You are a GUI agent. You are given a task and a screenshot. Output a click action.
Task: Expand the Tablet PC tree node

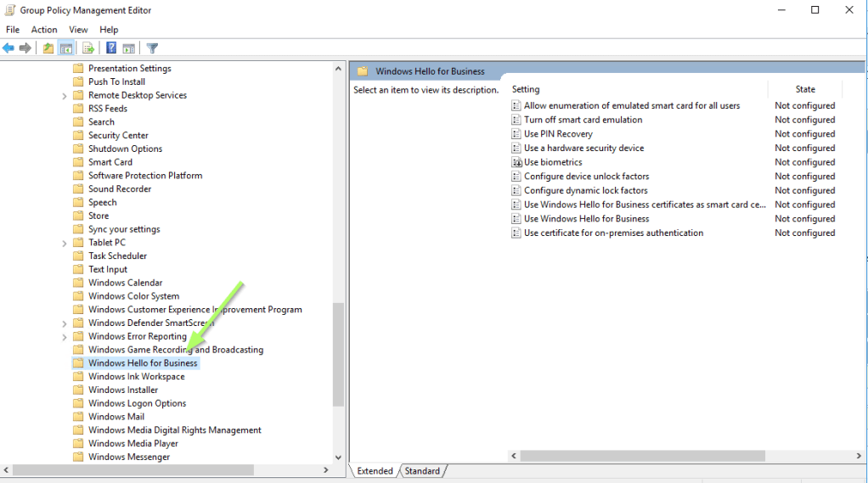[x=65, y=243]
